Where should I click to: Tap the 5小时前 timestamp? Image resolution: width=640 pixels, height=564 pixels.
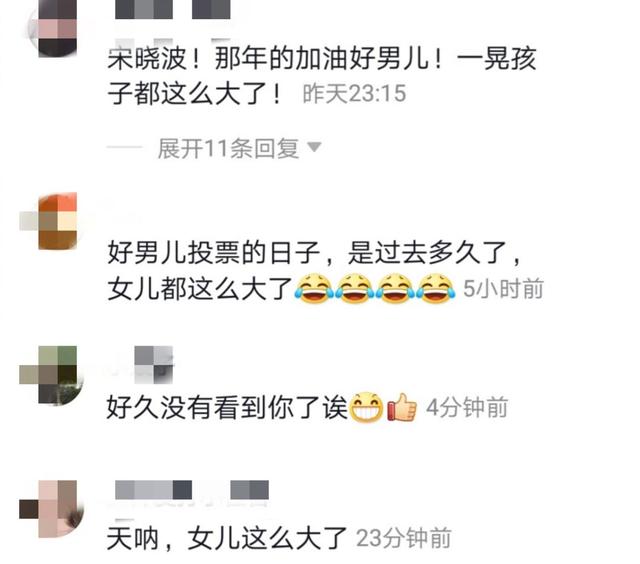tap(503, 289)
